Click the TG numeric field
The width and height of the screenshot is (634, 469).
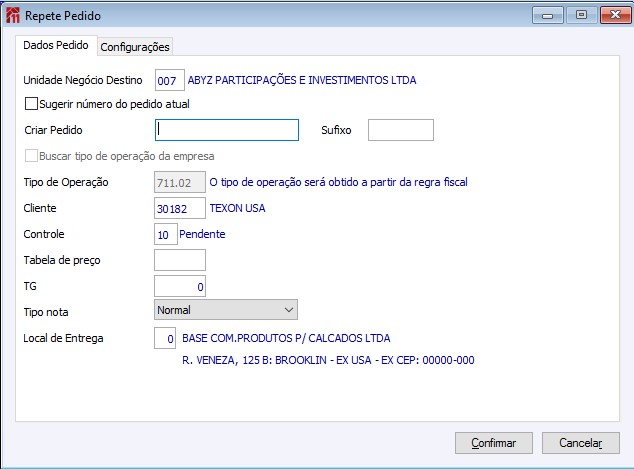pyautogui.click(x=180, y=286)
